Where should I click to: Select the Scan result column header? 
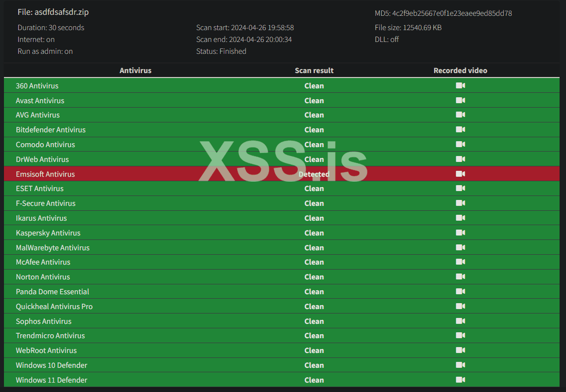coord(314,71)
